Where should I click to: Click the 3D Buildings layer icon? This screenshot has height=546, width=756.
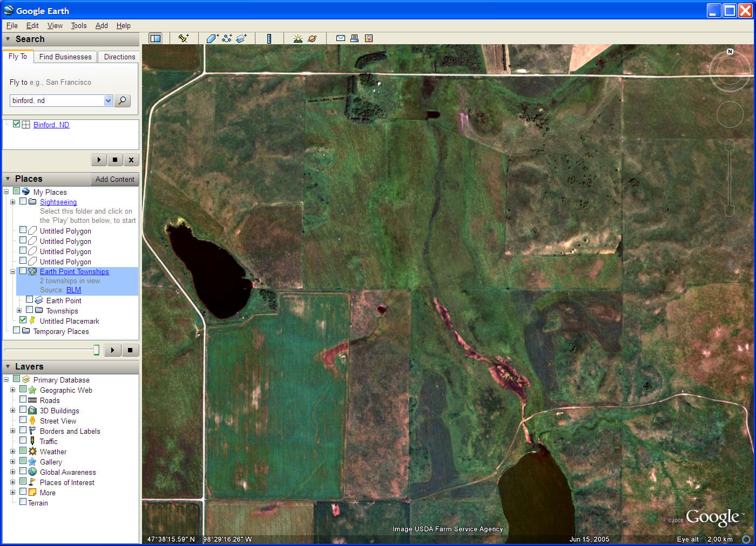tap(32, 411)
